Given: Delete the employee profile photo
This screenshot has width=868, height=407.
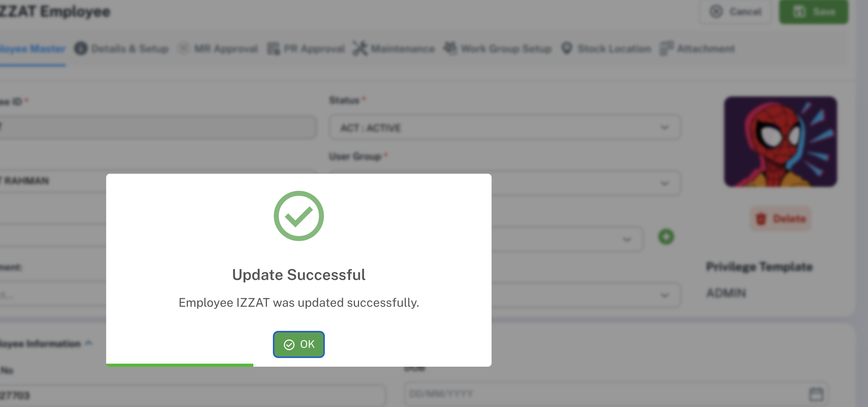Looking at the screenshot, I should [781, 219].
